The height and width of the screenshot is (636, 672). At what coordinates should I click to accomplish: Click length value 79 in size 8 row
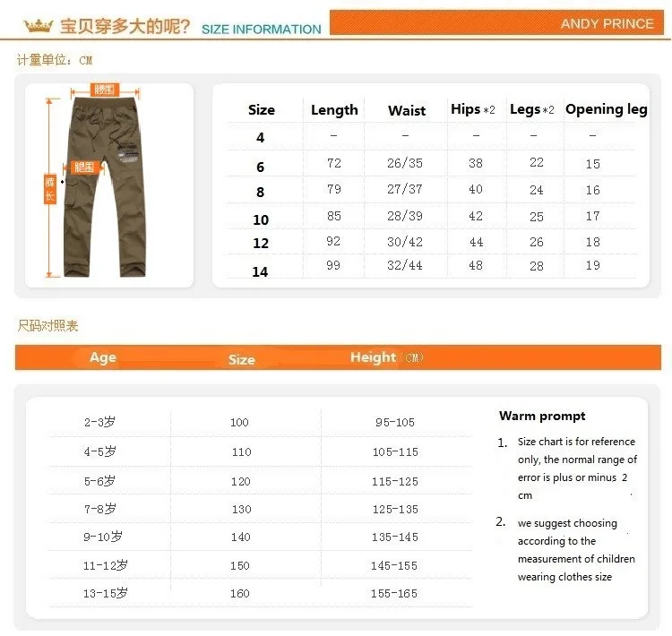point(334,189)
